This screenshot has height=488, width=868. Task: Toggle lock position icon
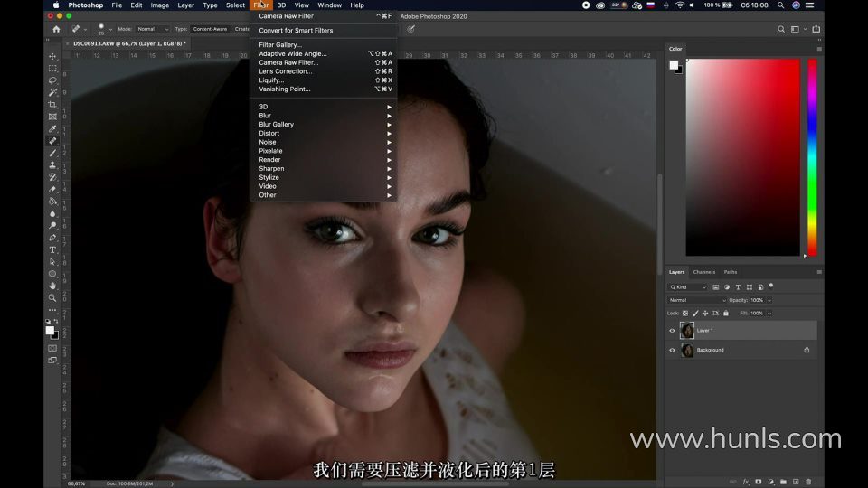(x=705, y=314)
